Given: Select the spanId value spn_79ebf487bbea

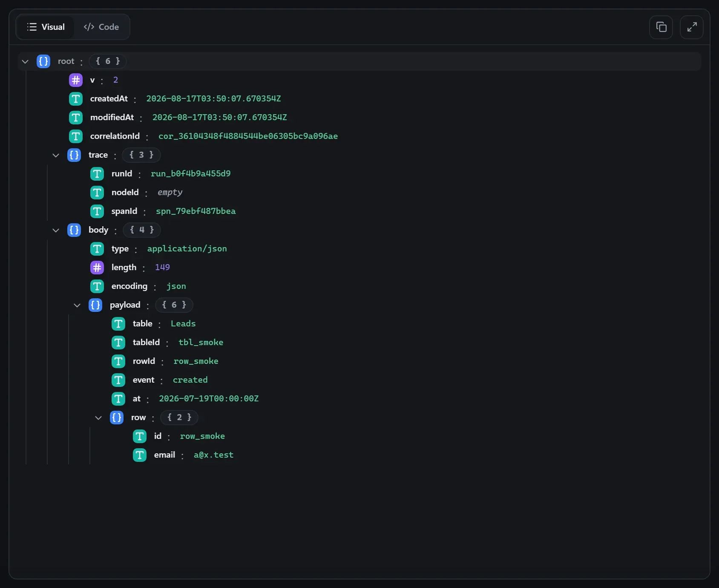Looking at the screenshot, I should [196, 211].
